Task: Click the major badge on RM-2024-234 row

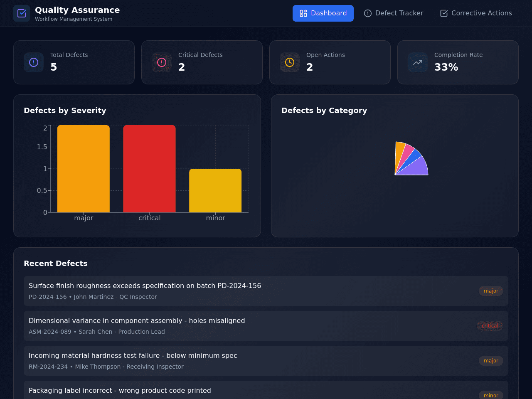Action: pyautogui.click(x=491, y=361)
